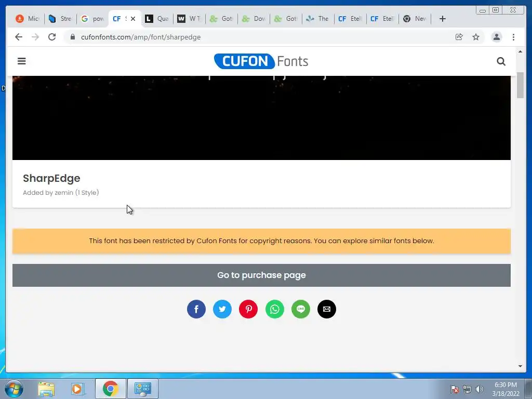
Task: Click the SharpEdge font title
Action: tap(51, 178)
